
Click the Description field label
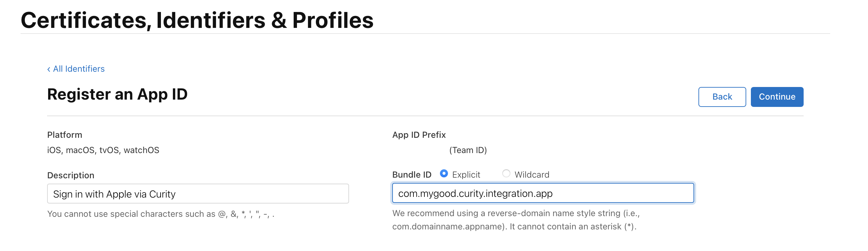71,175
